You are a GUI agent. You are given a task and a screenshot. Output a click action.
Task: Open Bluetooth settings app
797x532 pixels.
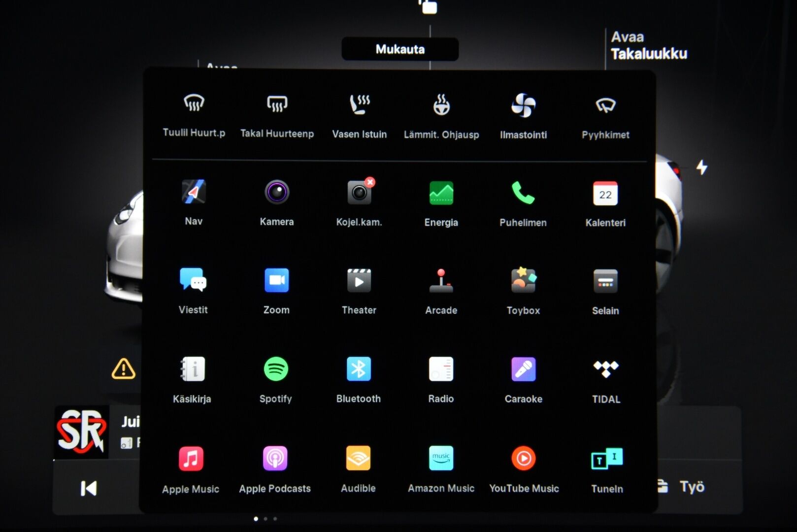point(359,380)
